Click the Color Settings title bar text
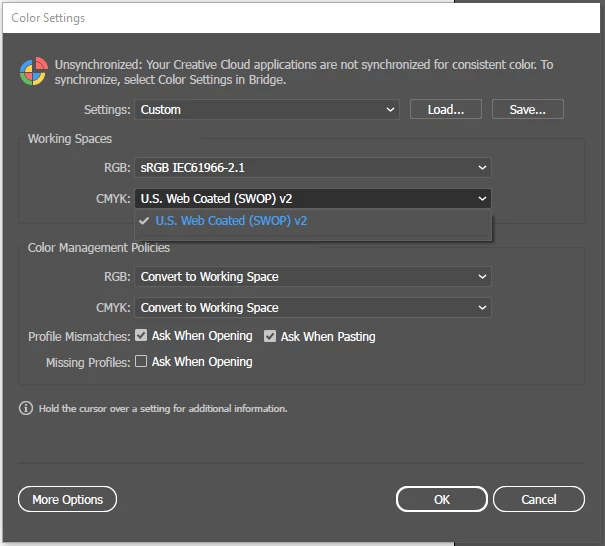This screenshot has width=605, height=546. (48, 18)
